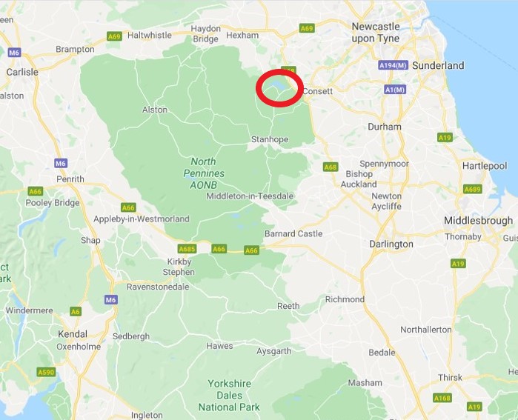Click the red circled reservoir area
The image size is (518, 420).
[279, 88]
